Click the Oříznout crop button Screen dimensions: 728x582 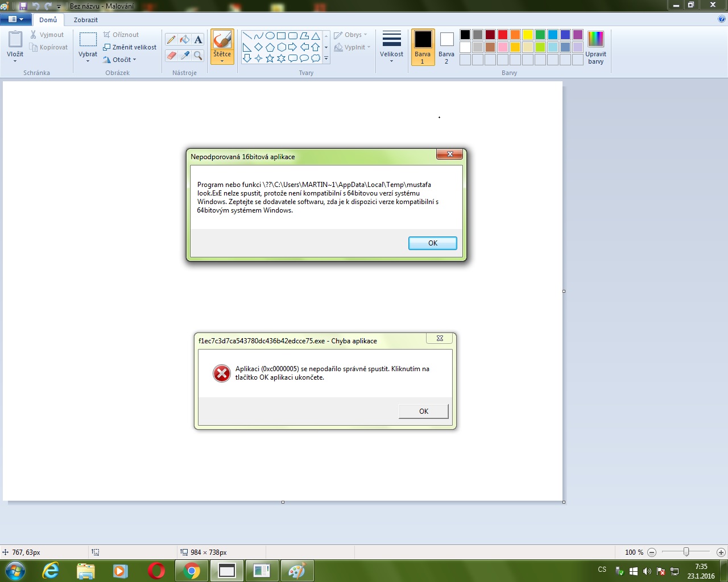121,35
